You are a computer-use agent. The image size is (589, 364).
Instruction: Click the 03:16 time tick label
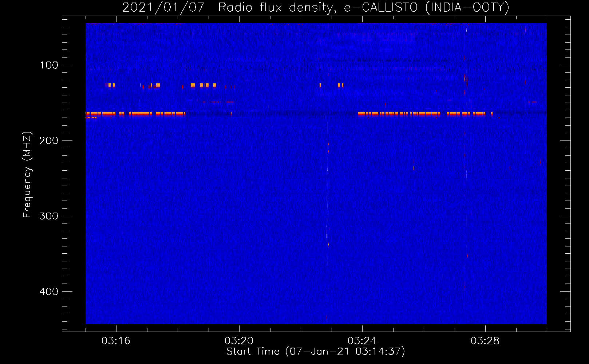[116, 341]
